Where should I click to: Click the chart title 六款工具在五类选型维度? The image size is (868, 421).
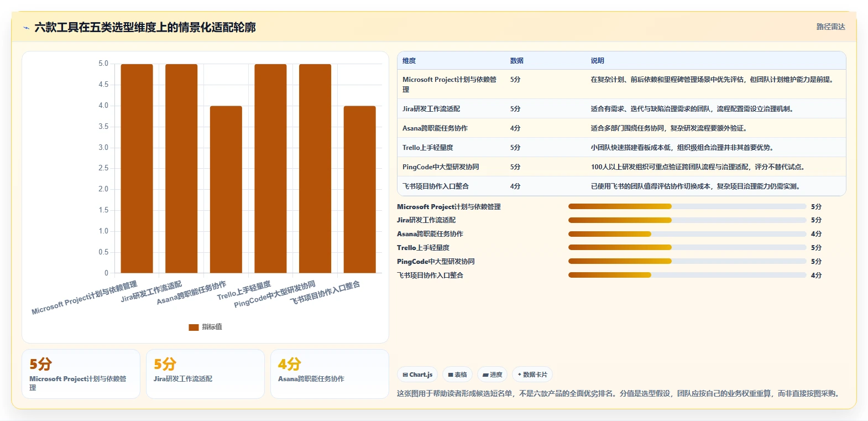[x=145, y=28]
